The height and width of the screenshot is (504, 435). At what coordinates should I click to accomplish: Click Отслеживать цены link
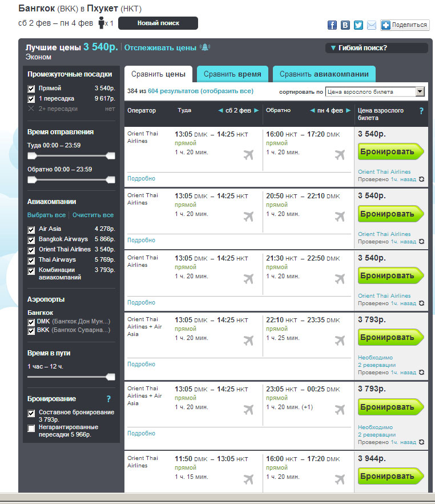coord(160,48)
